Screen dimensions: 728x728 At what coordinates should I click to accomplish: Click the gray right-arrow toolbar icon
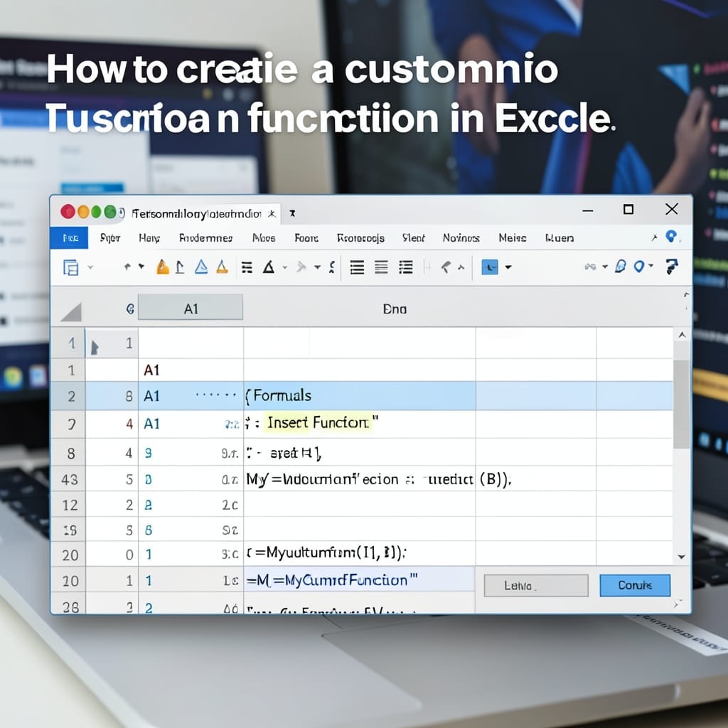click(301, 267)
